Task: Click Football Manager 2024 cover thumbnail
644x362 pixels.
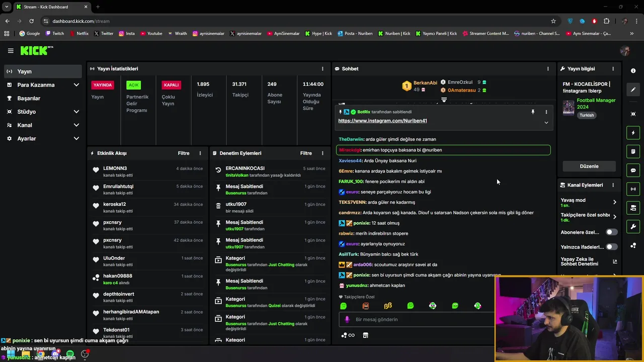Action: [x=569, y=108]
